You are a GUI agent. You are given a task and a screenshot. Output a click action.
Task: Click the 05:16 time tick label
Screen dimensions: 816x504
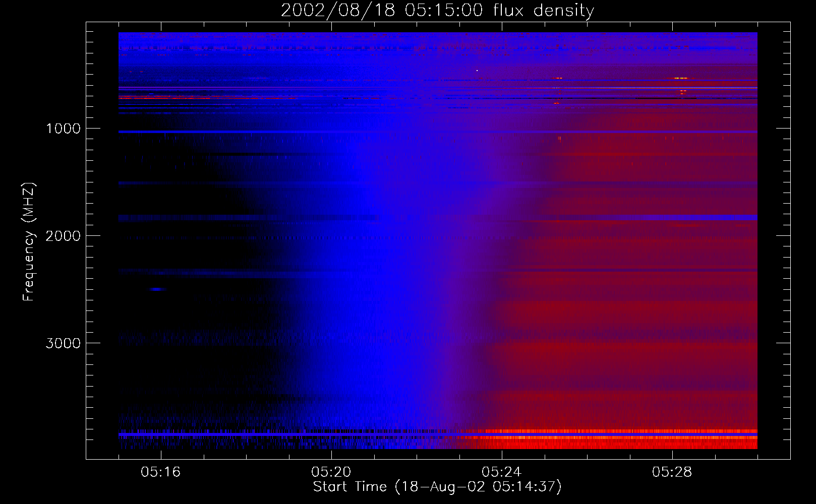pos(161,472)
